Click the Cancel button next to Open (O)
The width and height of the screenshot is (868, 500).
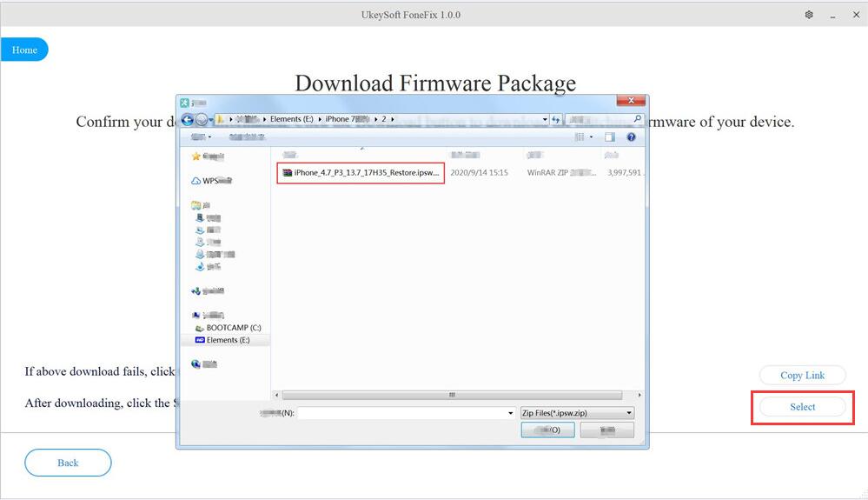pyautogui.click(x=607, y=430)
